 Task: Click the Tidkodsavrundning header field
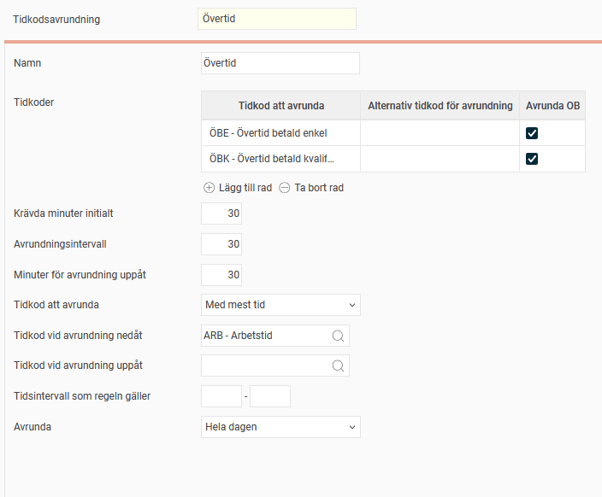(x=277, y=19)
